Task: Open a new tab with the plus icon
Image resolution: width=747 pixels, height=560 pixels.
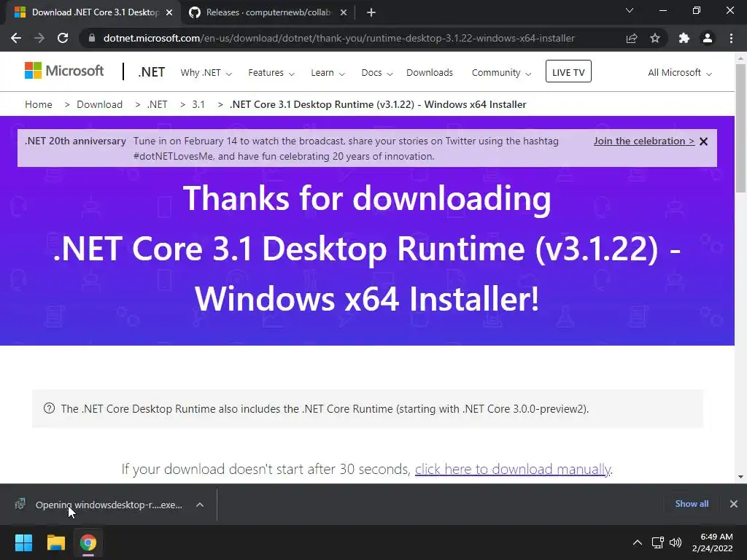Action: 371,12
